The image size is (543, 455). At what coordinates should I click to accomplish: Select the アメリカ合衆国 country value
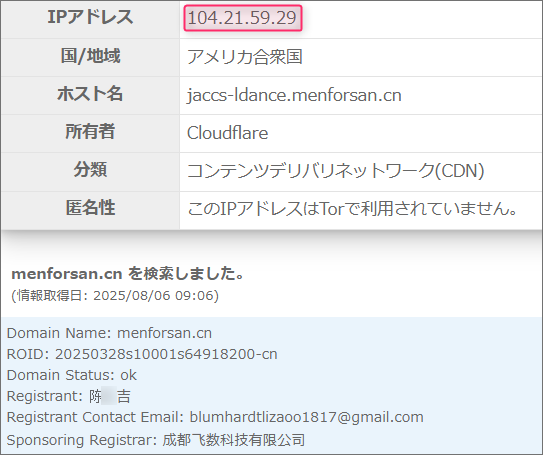pyautogui.click(x=244, y=57)
